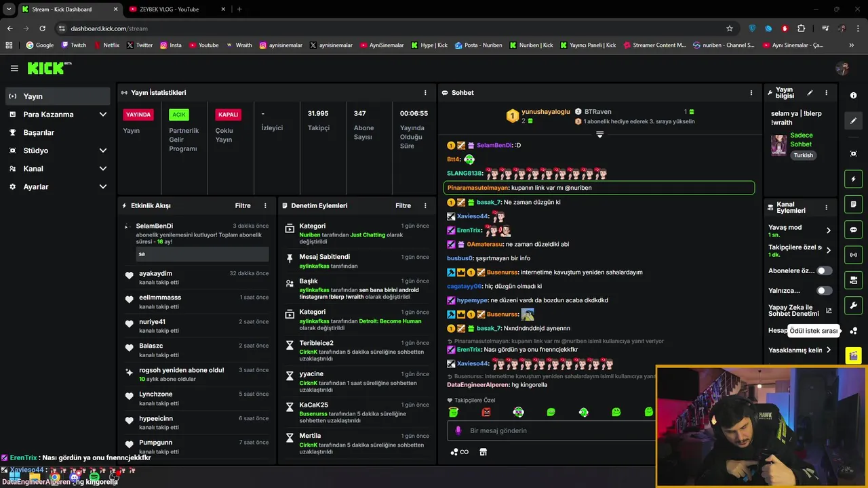This screenshot has height=488, width=868.
Task: Open a new browser tab with plus button
Action: click(x=239, y=9)
